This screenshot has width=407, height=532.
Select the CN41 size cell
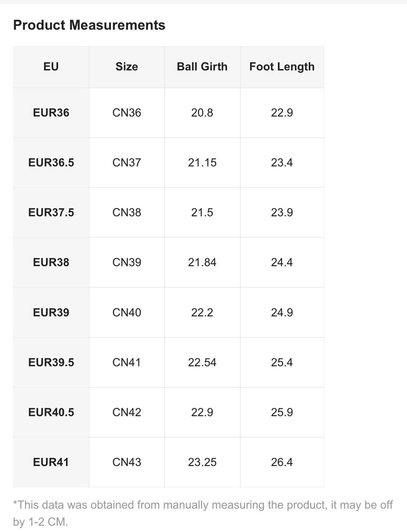click(127, 362)
